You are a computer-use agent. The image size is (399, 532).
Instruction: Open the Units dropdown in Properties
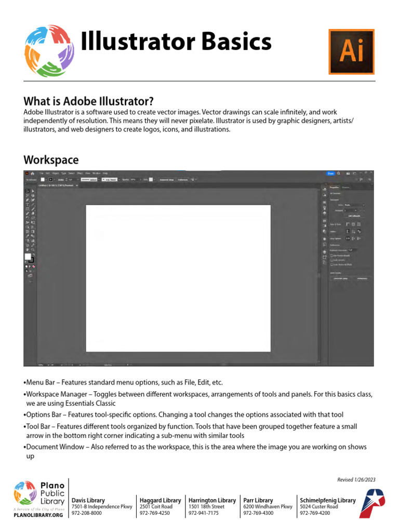pos(354,205)
